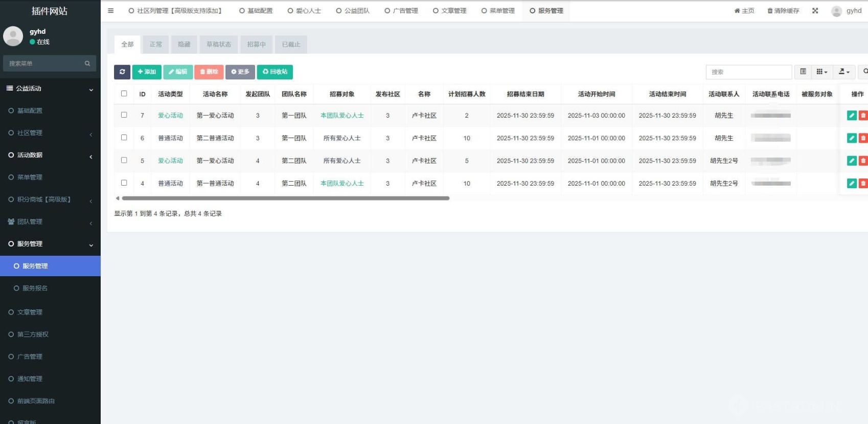This screenshot has width=868, height=424.
Task: Toggle the select-all checkbox in table header
Action: pyautogui.click(x=124, y=94)
